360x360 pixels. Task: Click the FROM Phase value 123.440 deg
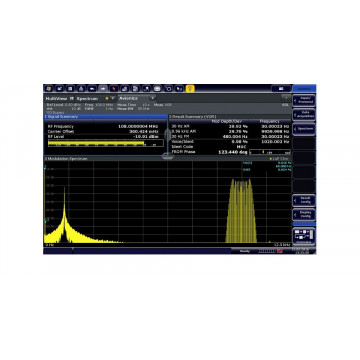[x=233, y=152]
